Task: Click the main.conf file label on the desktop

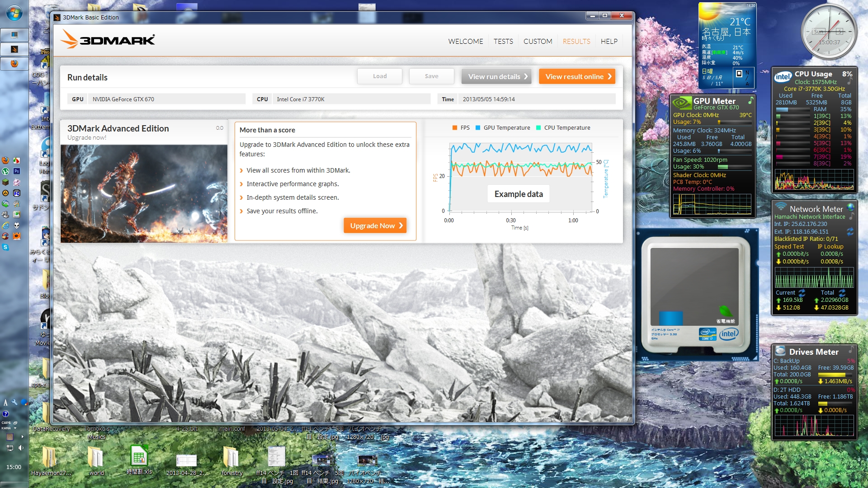Action: click(232, 429)
